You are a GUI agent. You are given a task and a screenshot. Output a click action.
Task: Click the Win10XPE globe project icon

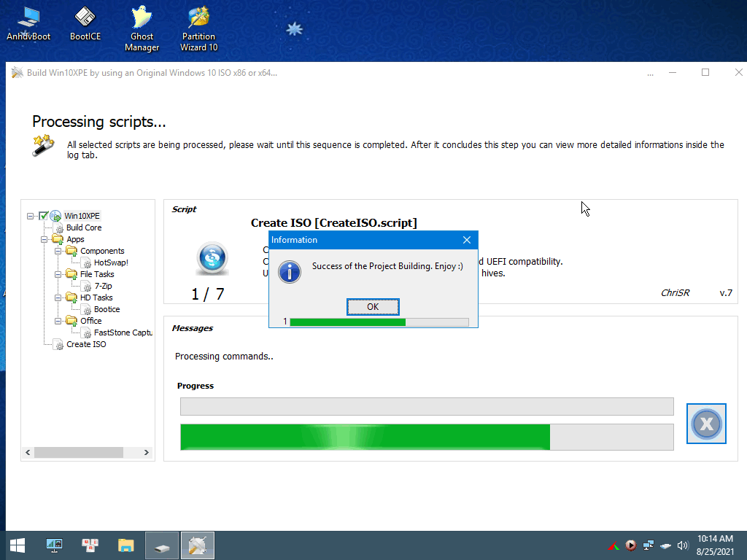pyautogui.click(x=55, y=216)
